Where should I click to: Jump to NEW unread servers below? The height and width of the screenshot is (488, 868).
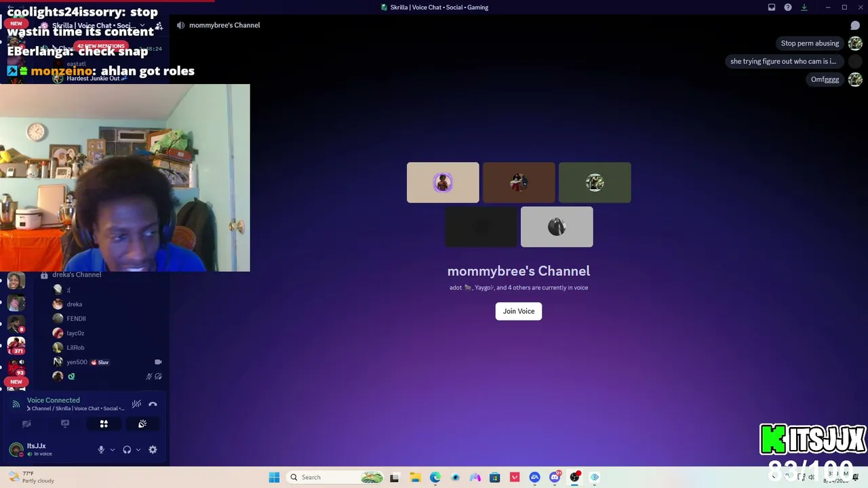(16, 382)
